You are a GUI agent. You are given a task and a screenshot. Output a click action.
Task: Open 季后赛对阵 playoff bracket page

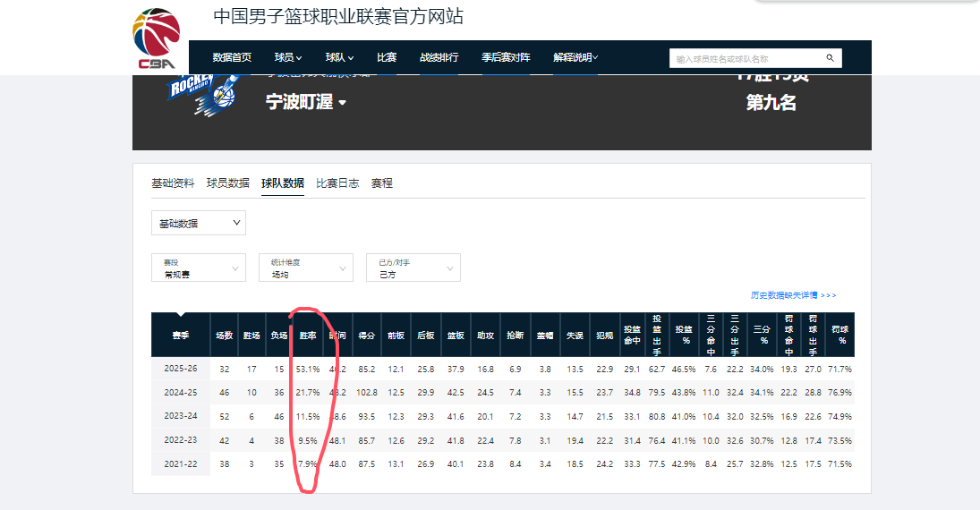click(506, 57)
